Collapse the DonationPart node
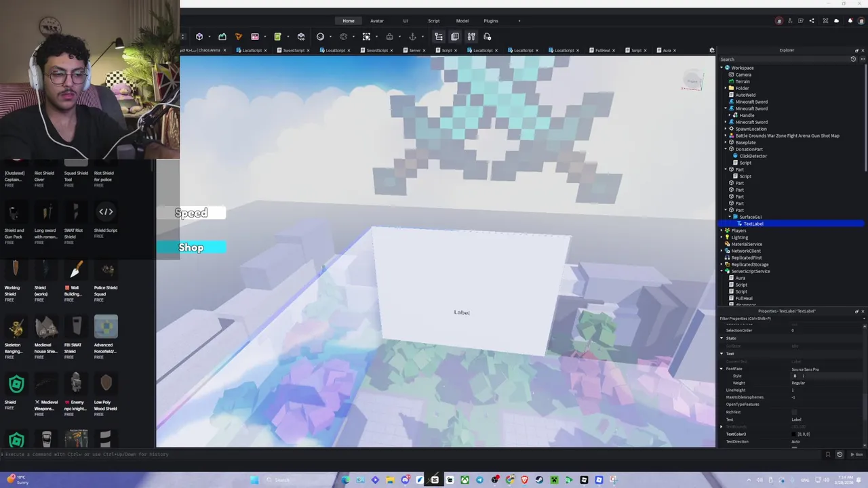The image size is (868, 488). pyautogui.click(x=726, y=149)
